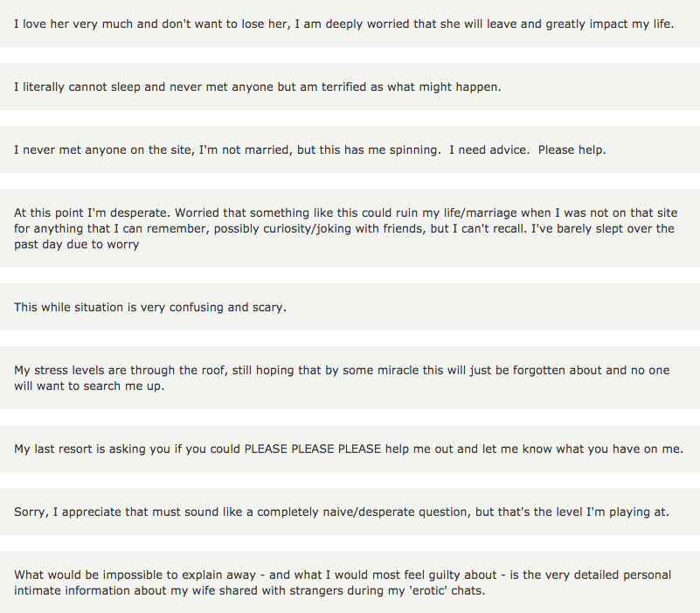Click the text 'will want to search me up.'
This screenshot has width=700, height=613.
[x=89, y=386]
